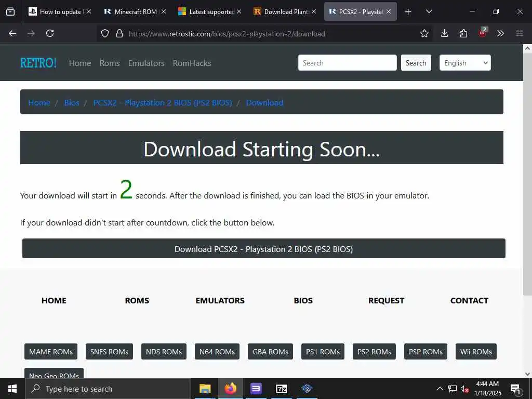
Task: Open Roms in top navigation
Action: (x=110, y=63)
